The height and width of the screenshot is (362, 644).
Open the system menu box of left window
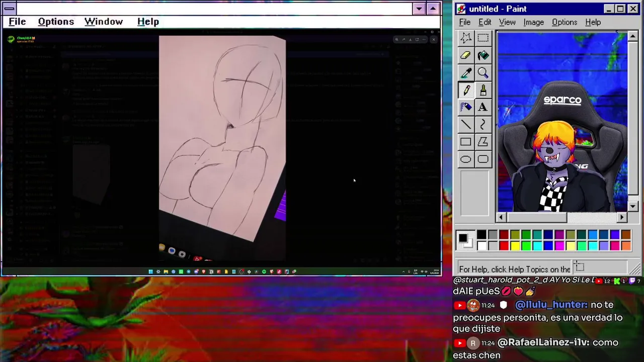9,9
